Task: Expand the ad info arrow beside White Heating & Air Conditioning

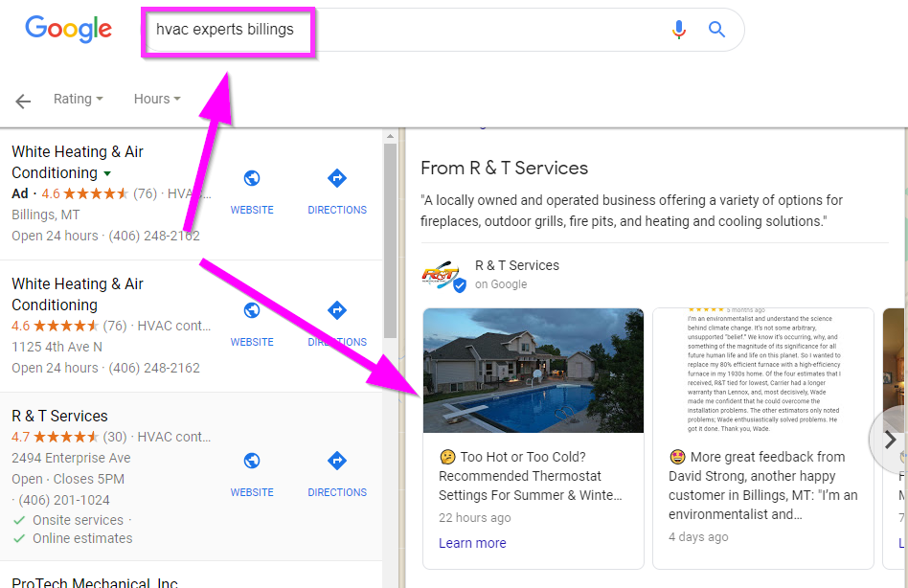Action: point(107,173)
